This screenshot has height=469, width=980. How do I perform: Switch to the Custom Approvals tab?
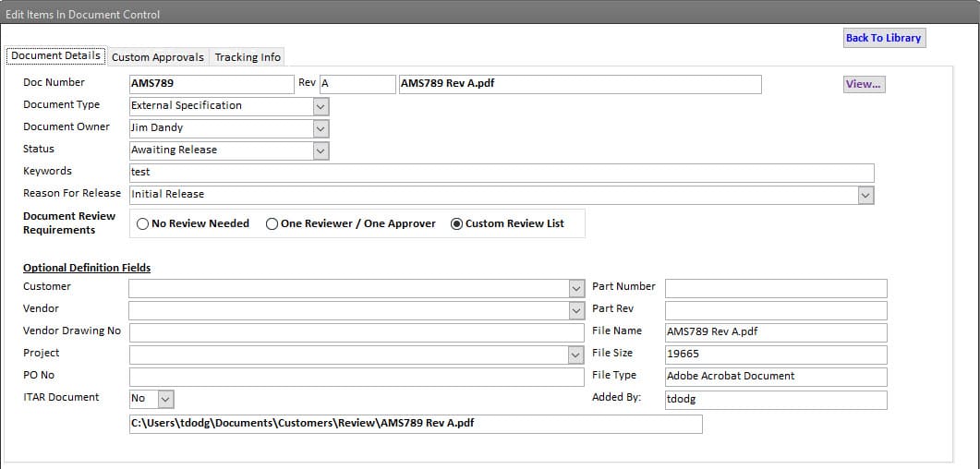158,57
